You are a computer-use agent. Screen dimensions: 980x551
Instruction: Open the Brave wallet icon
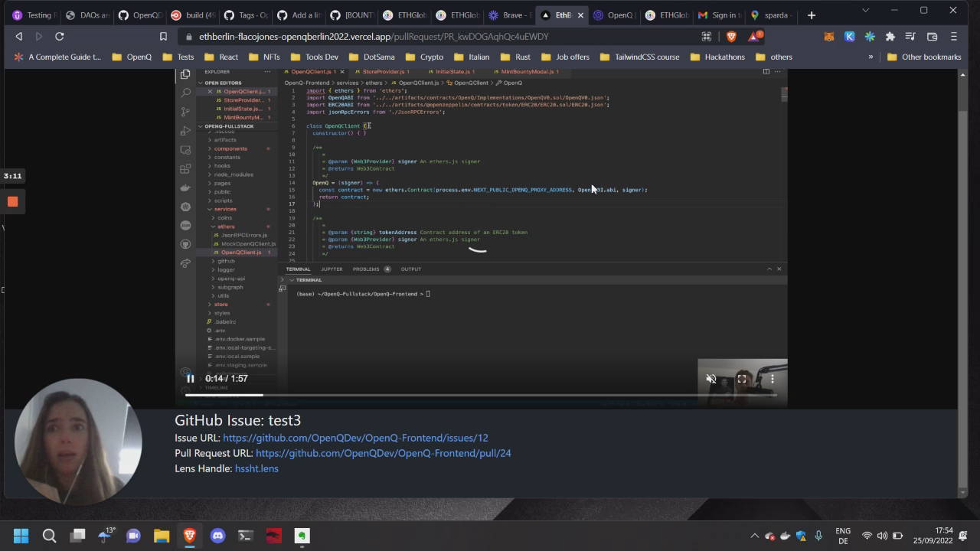(x=932, y=36)
